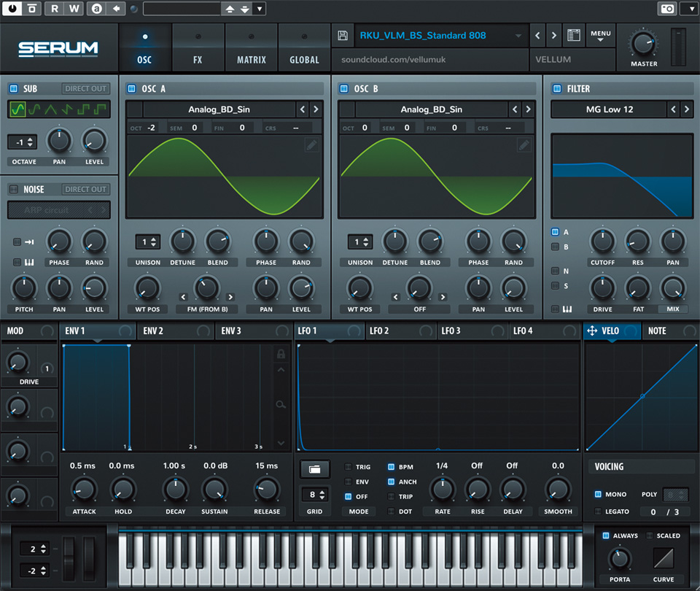Toggle host Read automation R button
Screen dimensions: 700x591
(55, 9)
